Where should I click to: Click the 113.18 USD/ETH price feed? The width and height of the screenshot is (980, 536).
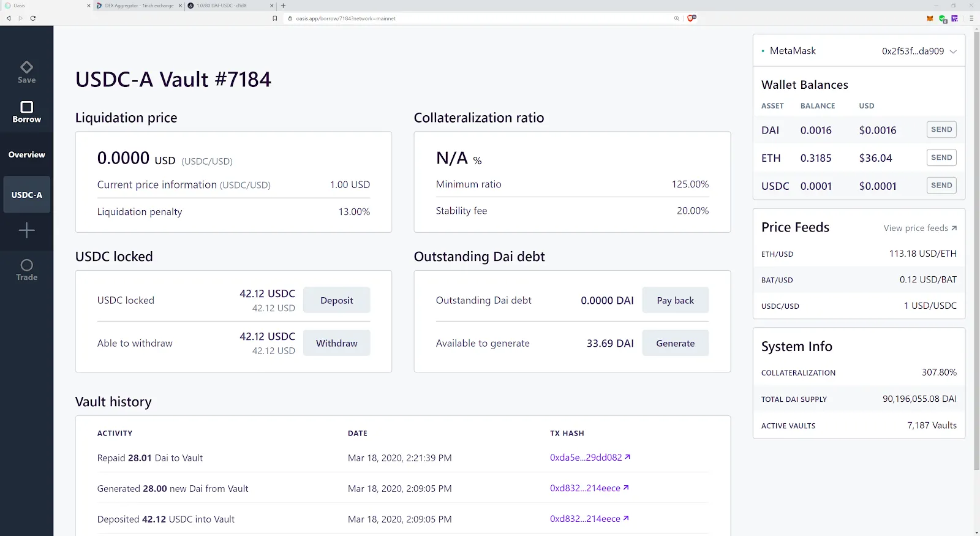click(x=922, y=254)
